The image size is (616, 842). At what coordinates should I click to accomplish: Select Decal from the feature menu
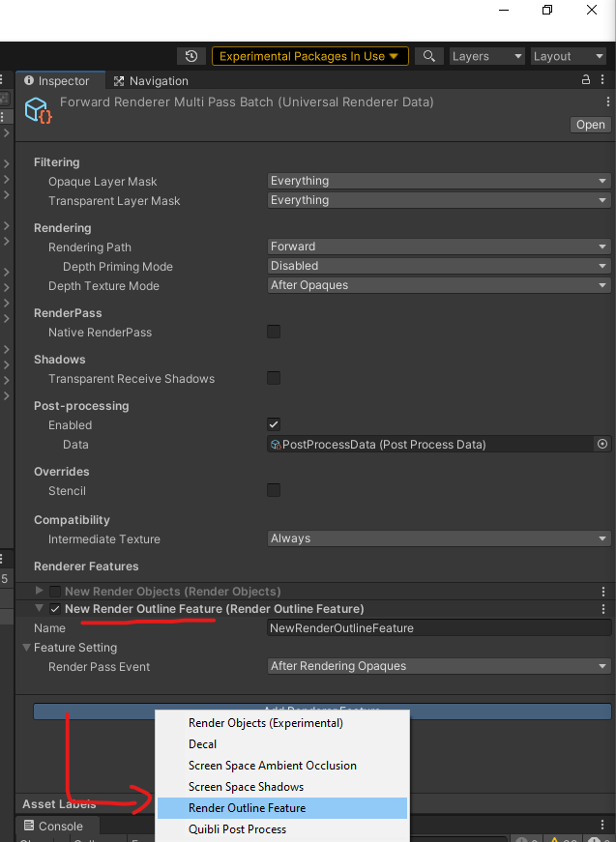coord(282,744)
